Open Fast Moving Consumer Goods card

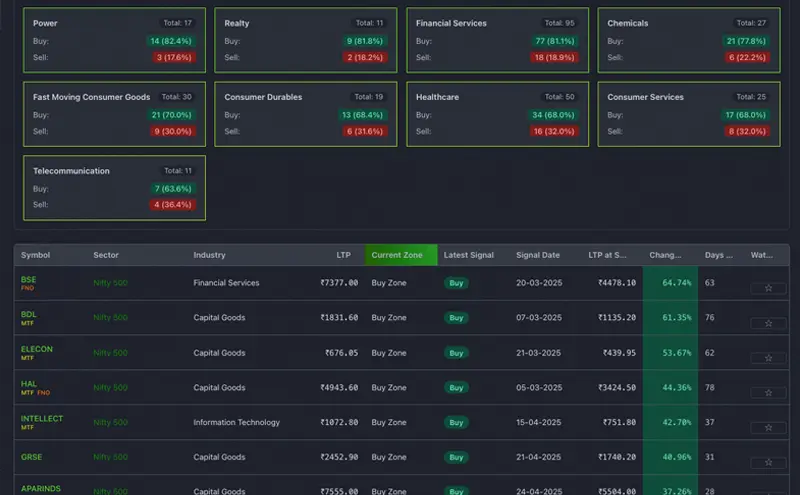pyautogui.click(x=114, y=114)
